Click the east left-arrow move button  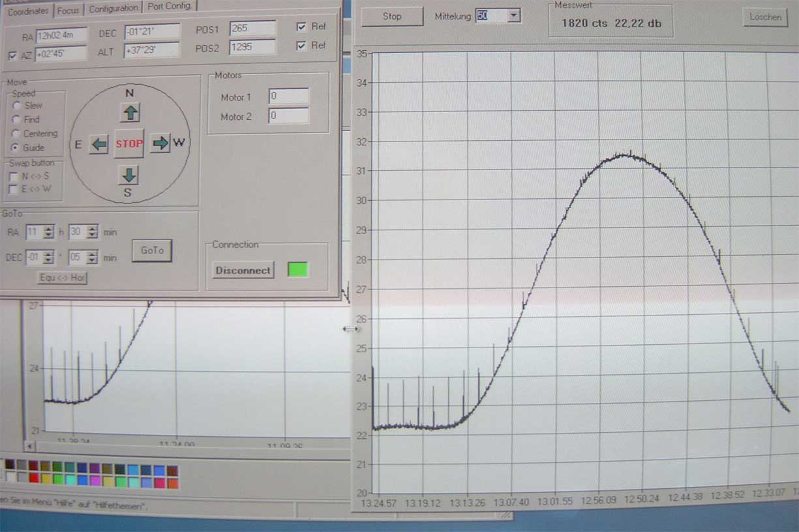(99, 144)
